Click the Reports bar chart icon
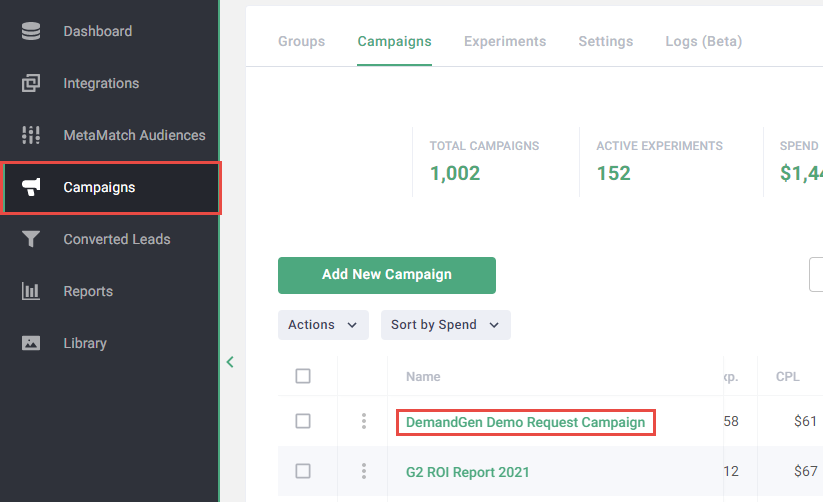The width and height of the screenshot is (823, 502). (31, 291)
